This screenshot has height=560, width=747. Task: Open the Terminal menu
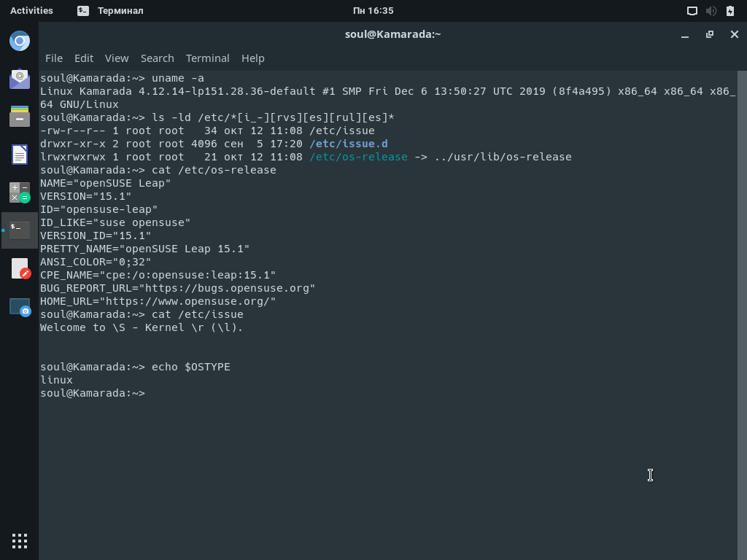click(208, 58)
